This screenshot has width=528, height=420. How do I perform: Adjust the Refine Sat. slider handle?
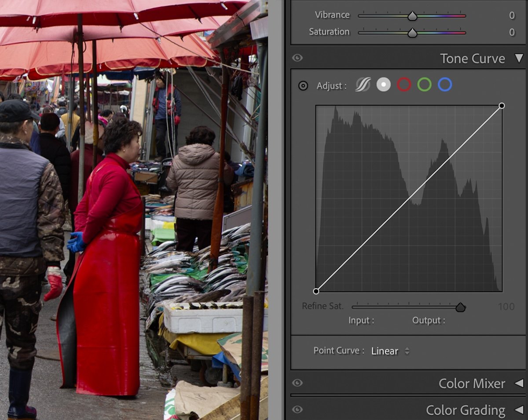(461, 307)
